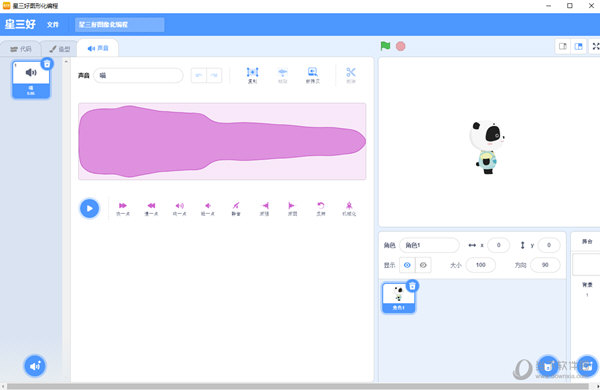Click the scissors Delete icon
This screenshot has width=600, height=390.
click(351, 75)
